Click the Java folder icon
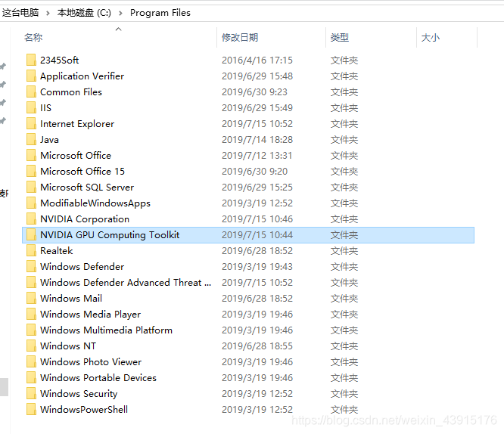This screenshot has height=434, width=504. point(31,139)
